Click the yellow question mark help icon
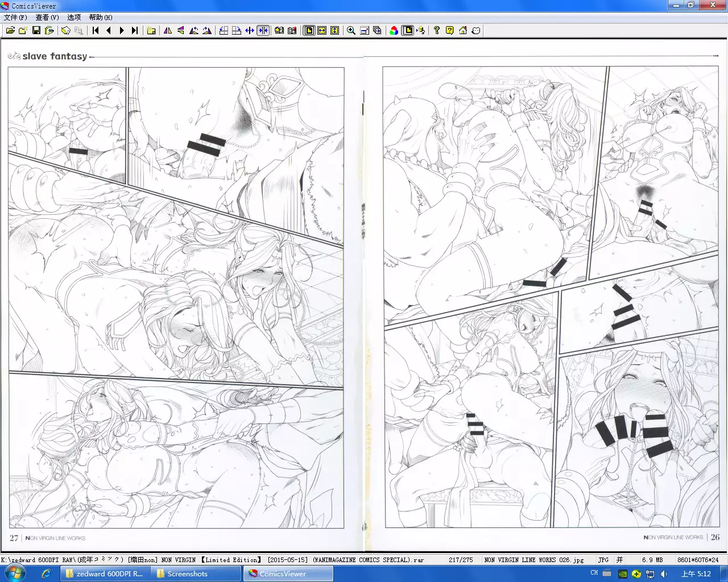Screen dimensions: 728x582 tap(449, 31)
